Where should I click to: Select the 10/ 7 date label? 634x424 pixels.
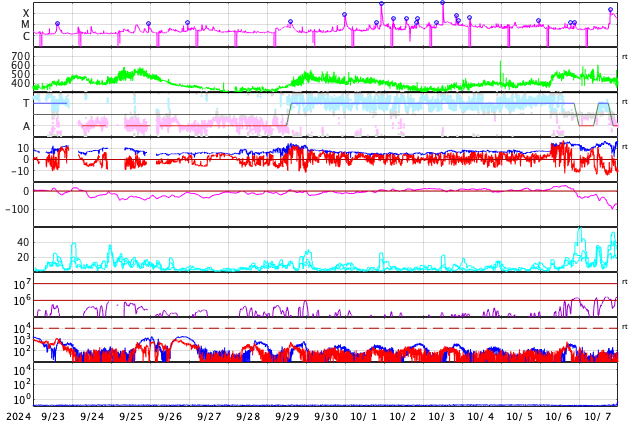click(x=598, y=417)
